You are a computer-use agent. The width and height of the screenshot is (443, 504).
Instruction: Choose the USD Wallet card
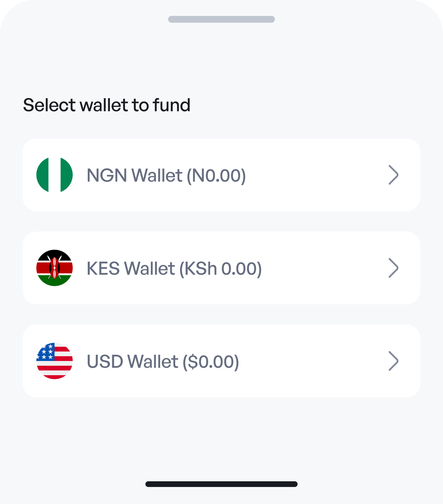click(221, 361)
